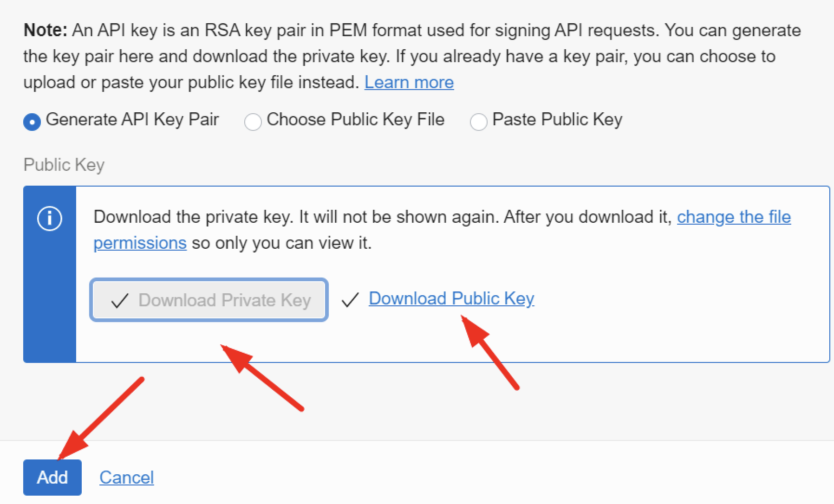Click the bold Note: heading text
834x504 pixels.
[x=46, y=31]
